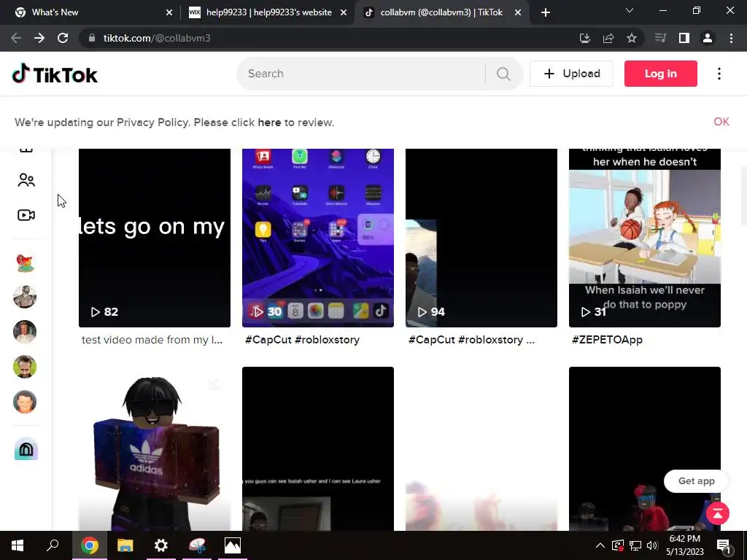Bookmark this page with star
747x560 pixels.
tap(632, 38)
